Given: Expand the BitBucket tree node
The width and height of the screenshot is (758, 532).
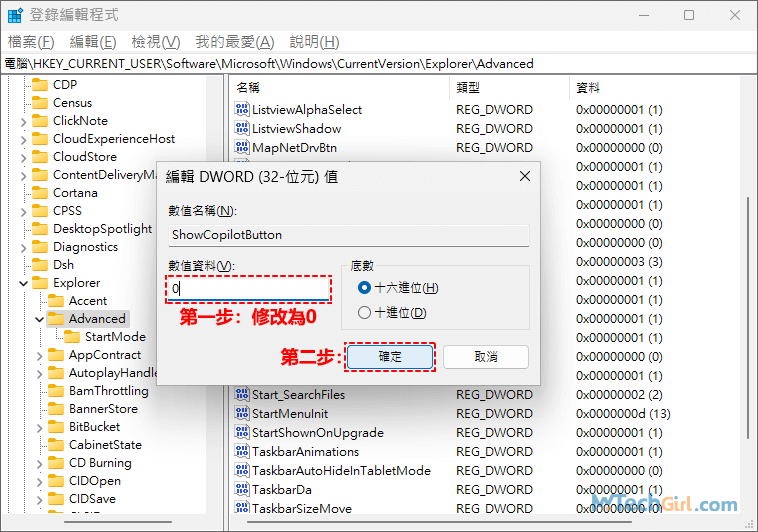Looking at the screenshot, I should tap(39, 428).
